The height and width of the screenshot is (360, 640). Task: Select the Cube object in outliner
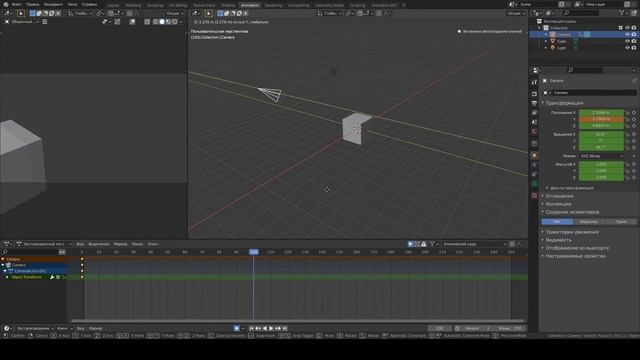[562, 41]
